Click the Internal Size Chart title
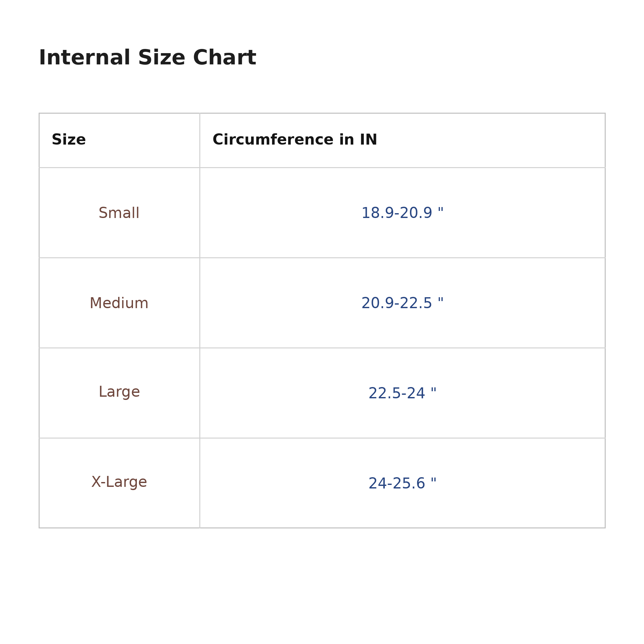 point(147,58)
